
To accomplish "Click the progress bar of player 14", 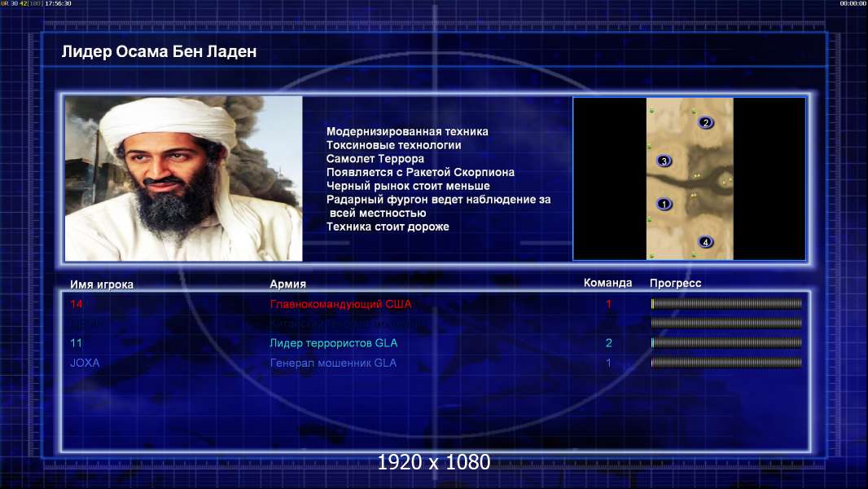I will pyautogui.click(x=726, y=303).
